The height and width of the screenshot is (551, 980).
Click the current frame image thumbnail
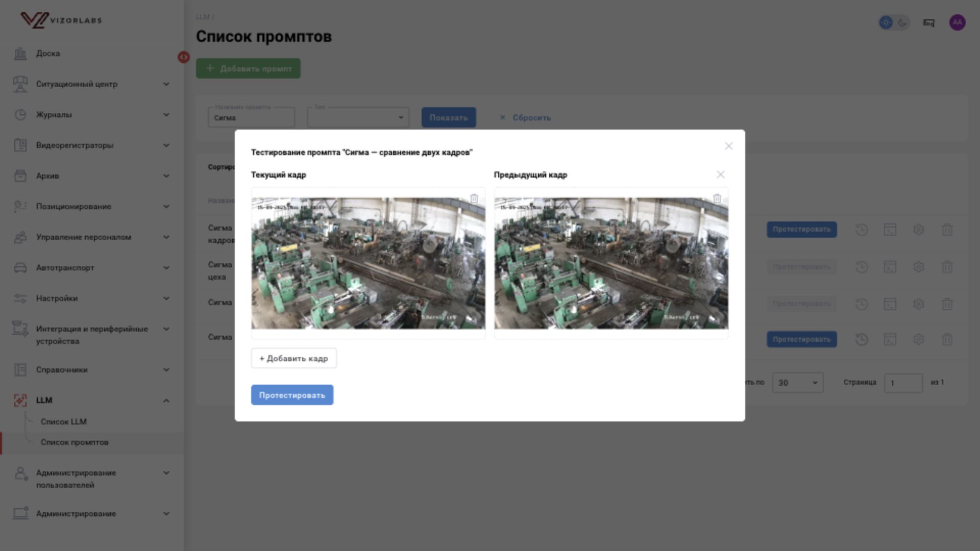pos(368,263)
